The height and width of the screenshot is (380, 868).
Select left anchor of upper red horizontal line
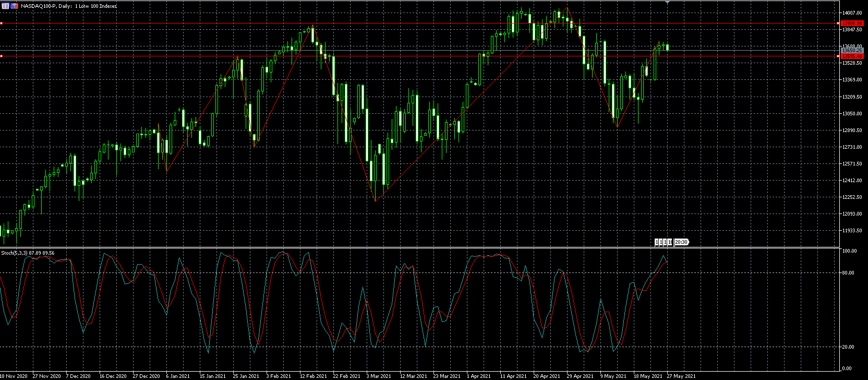coord(2,23)
